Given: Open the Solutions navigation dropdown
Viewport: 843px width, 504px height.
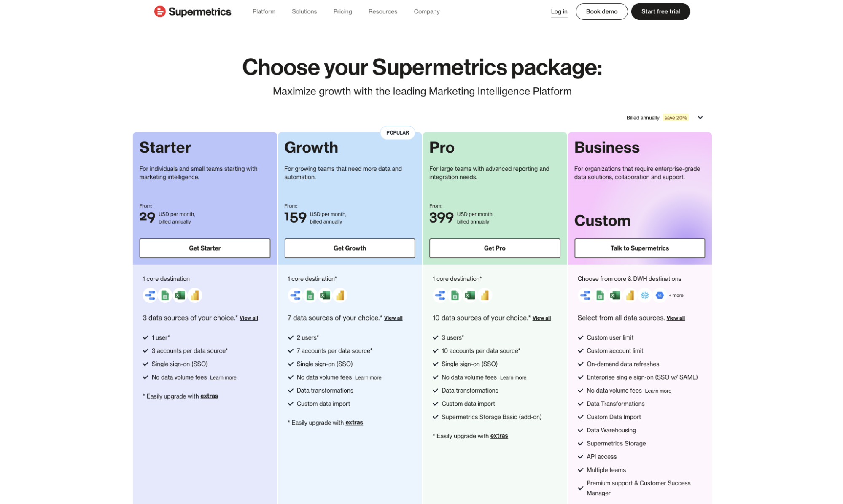Looking at the screenshot, I should [304, 11].
